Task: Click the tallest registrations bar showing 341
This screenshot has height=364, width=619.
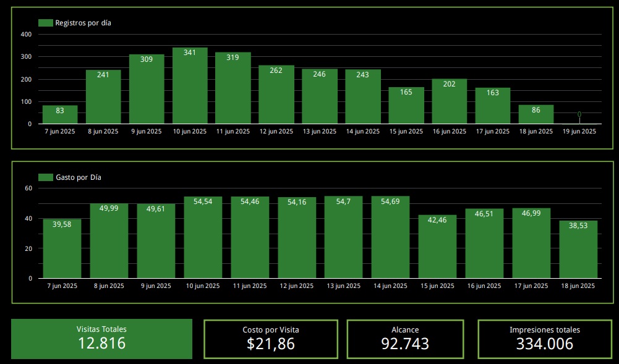Action: 190,87
